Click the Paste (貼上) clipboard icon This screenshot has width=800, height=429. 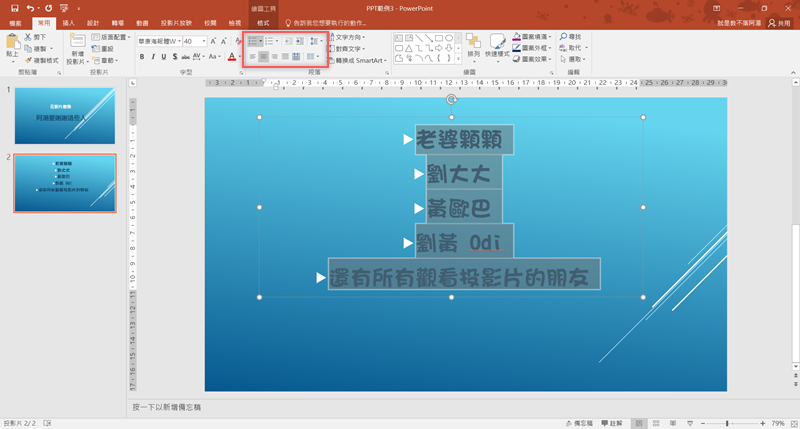12,45
